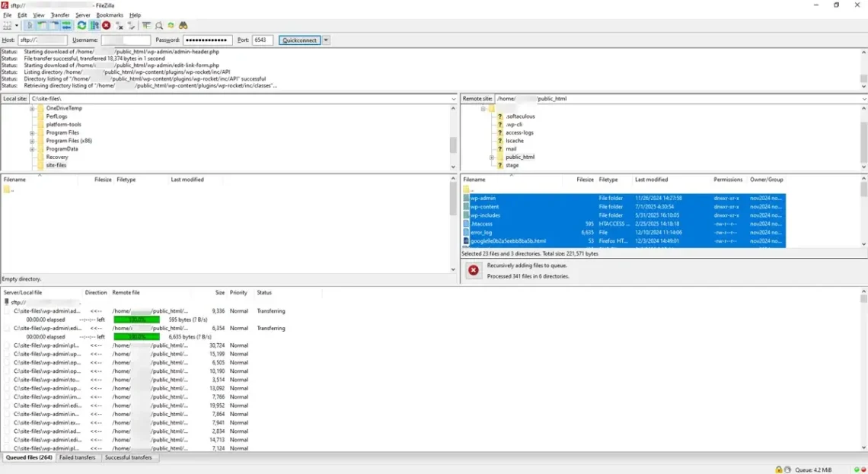Open the Transfer menu
Image resolution: width=868 pixels, height=474 pixels.
click(x=59, y=14)
